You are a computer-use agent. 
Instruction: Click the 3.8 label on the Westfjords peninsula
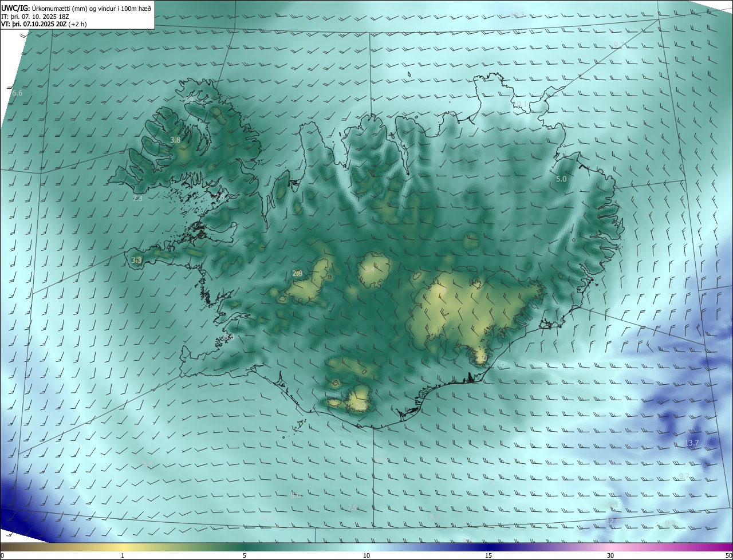pos(175,140)
